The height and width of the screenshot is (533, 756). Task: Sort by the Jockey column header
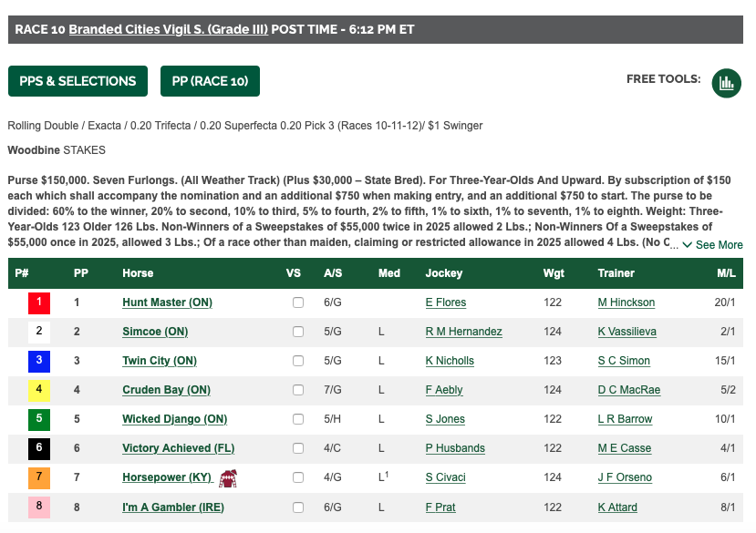[443, 273]
